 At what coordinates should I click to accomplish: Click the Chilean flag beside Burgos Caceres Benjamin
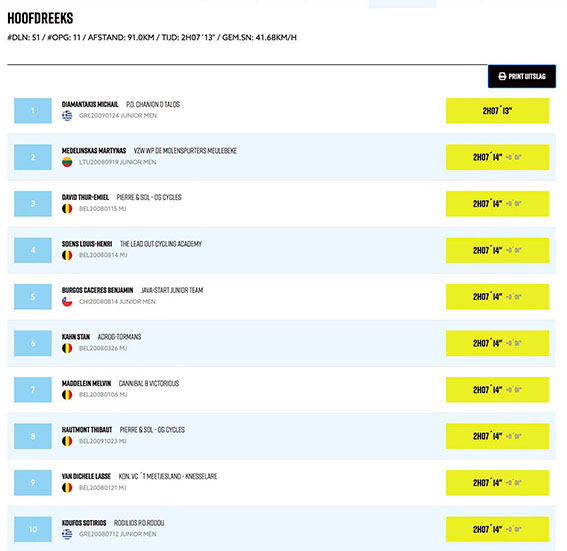(x=67, y=302)
